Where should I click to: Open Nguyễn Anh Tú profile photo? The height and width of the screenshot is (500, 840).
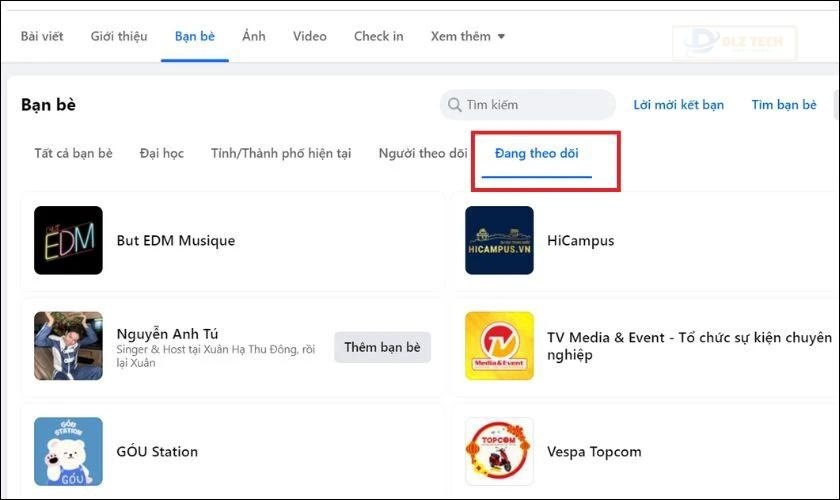68,345
